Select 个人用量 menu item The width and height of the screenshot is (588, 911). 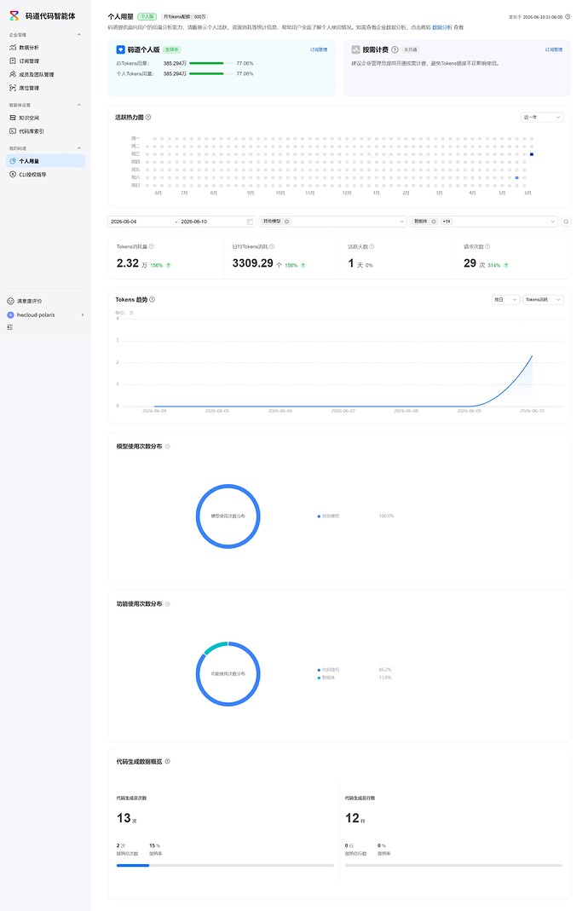coord(45,161)
